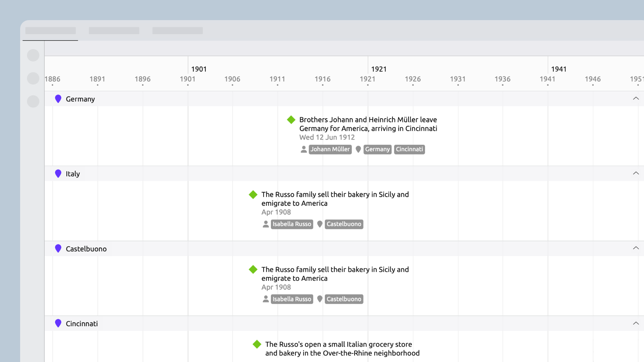Select the third placeholder tab
This screenshot has width=644, height=362.
(x=178, y=31)
